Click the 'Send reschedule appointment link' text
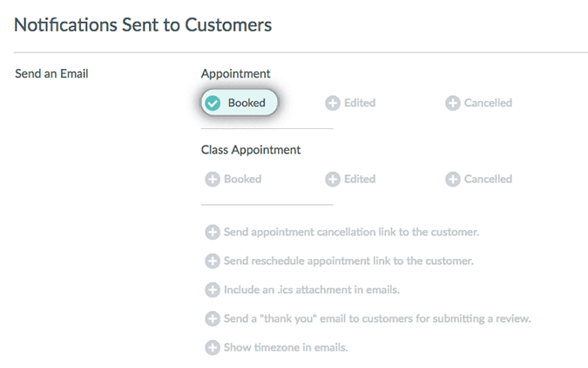This screenshot has height=368, width=588. (348, 261)
